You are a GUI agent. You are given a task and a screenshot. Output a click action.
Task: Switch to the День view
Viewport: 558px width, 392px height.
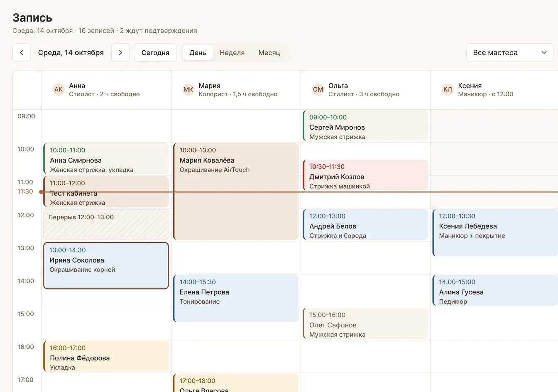(198, 53)
